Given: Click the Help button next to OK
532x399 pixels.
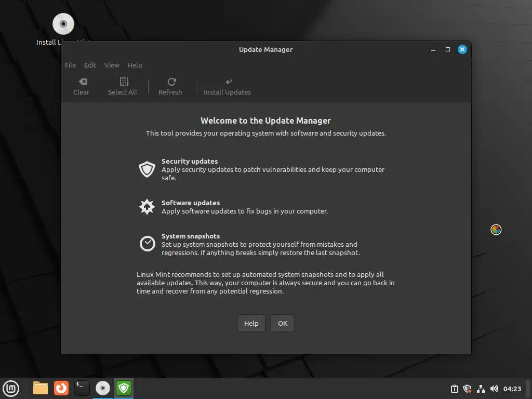Looking at the screenshot, I should pos(251,323).
